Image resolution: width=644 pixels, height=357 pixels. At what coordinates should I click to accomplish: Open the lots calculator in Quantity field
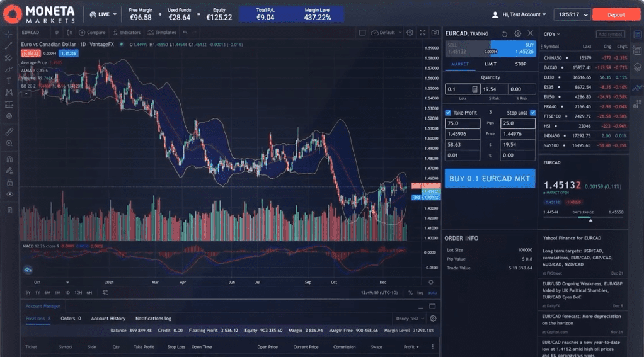474,89
